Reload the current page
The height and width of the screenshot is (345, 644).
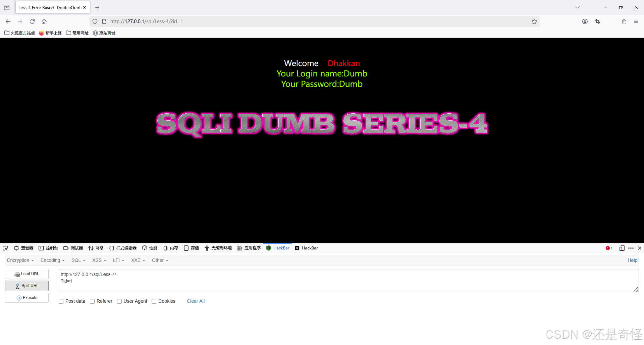point(32,21)
